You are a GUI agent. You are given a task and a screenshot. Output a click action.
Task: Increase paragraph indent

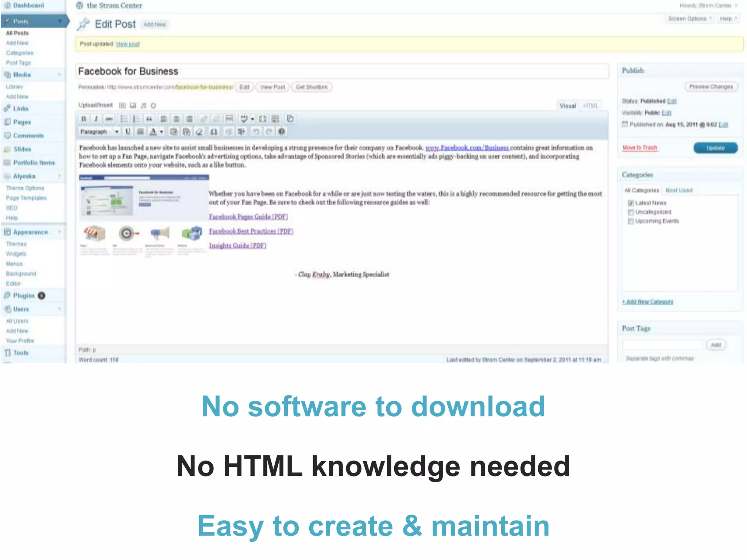point(241,132)
